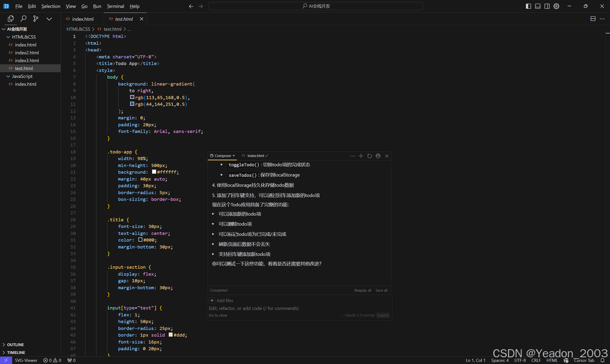Open color picker for #ddd swatch
610x364 pixels.
point(171,334)
